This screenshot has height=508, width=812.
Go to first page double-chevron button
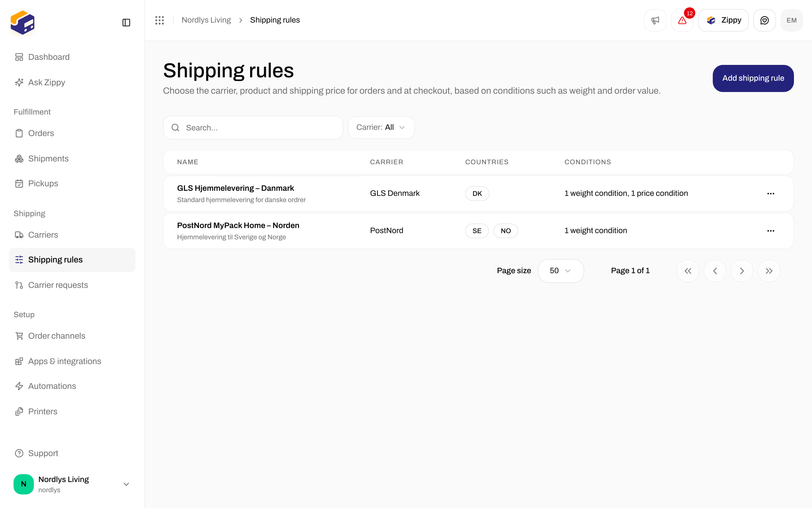688,271
